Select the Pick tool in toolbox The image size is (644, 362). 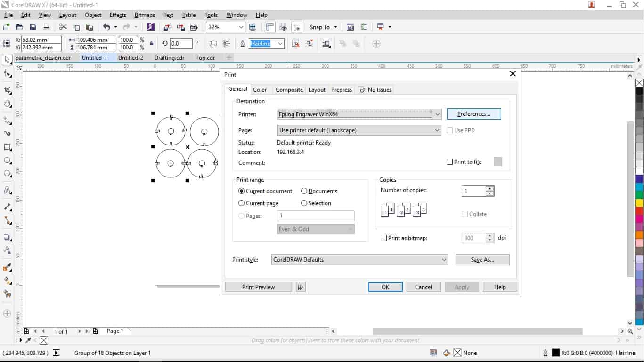(7, 60)
